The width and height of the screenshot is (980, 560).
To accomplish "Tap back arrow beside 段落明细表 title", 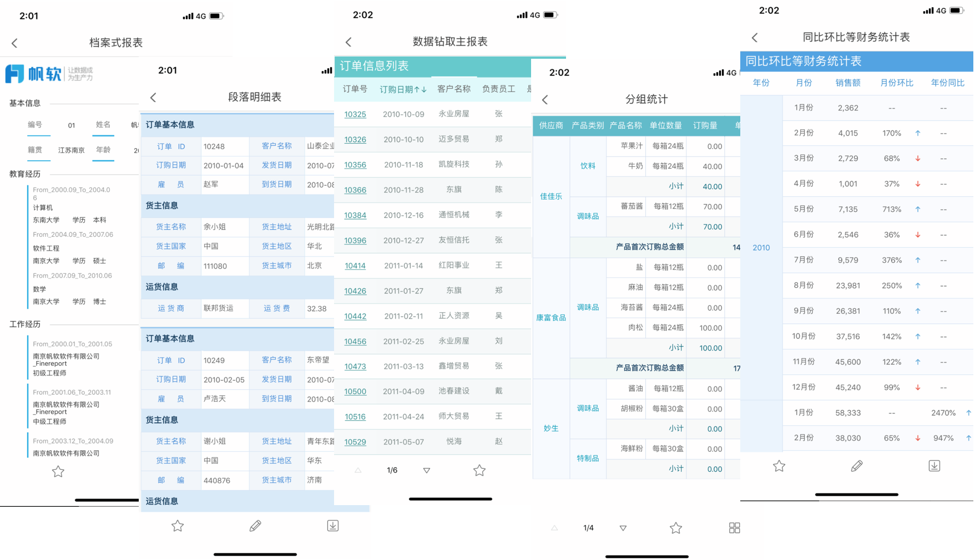I will (x=154, y=97).
